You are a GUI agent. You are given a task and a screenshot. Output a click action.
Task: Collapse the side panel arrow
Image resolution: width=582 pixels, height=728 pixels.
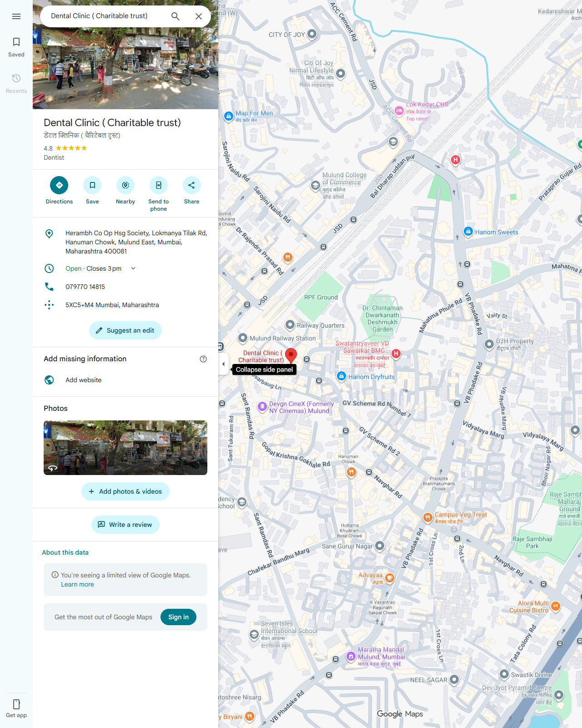coord(223,364)
